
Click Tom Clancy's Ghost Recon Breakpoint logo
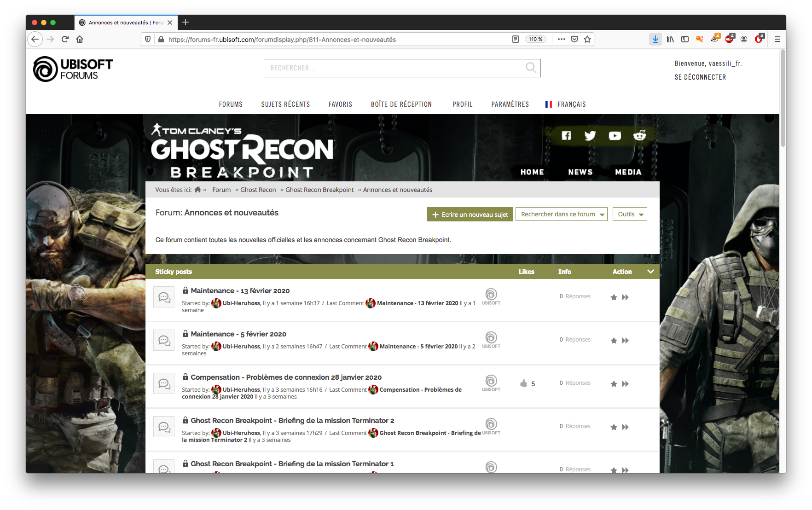242,151
